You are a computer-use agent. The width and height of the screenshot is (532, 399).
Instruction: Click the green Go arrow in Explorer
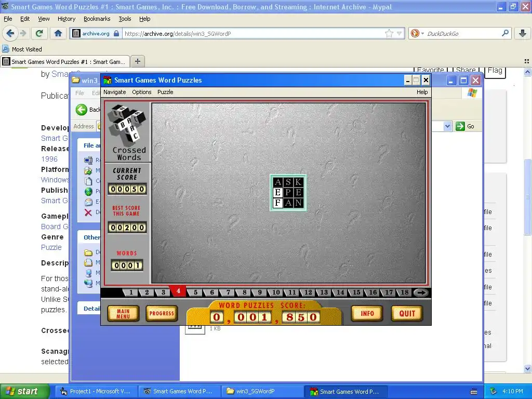pos(460,126)
